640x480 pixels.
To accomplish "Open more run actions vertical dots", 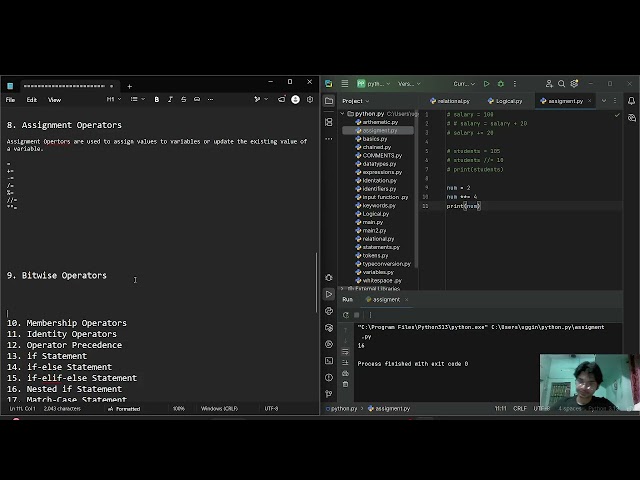I will (515, 84).
